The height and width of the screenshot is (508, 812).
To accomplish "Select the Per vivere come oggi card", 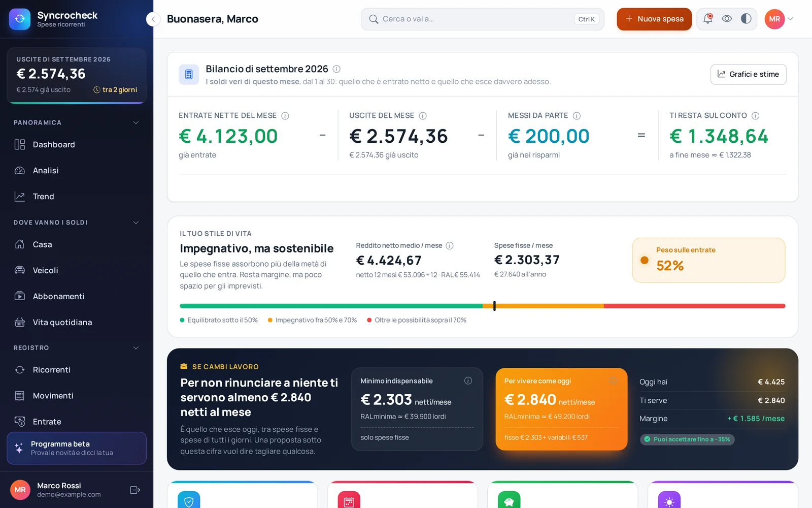I will [561, 409].
